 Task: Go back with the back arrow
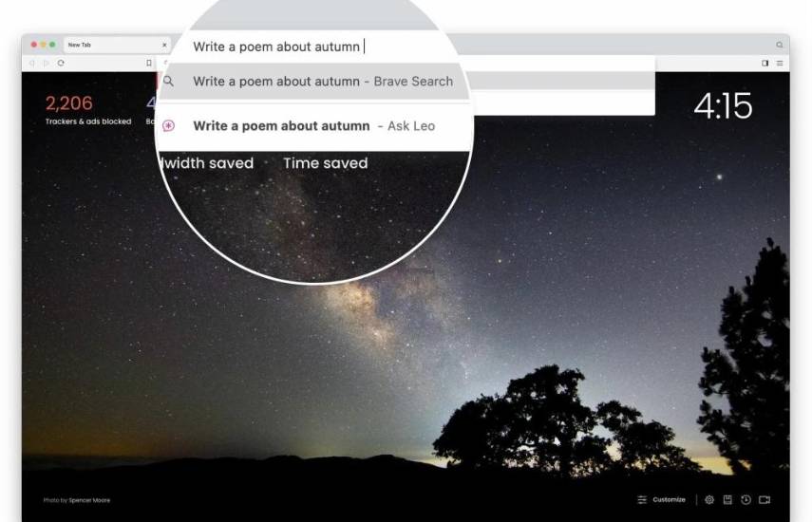(32, 63)
